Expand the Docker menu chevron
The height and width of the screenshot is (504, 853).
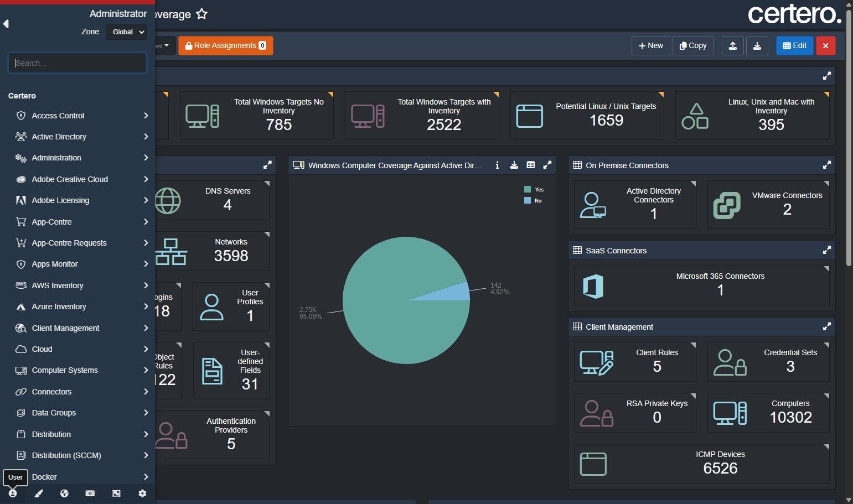click(x=146, y=477)
